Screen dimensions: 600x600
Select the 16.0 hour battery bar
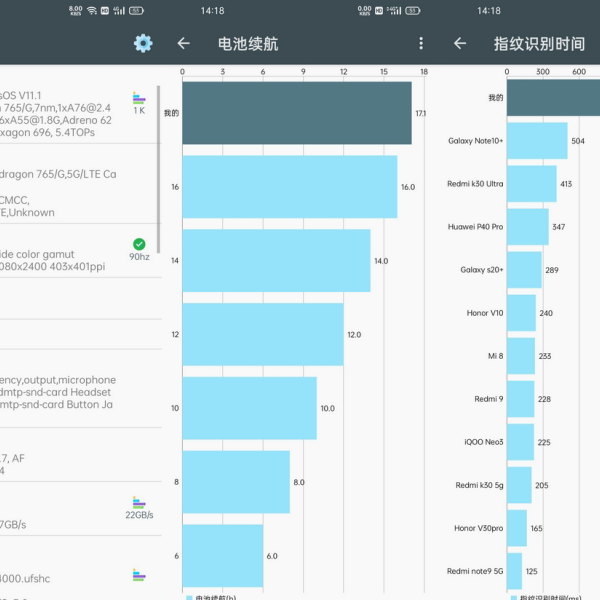(290, 187)
